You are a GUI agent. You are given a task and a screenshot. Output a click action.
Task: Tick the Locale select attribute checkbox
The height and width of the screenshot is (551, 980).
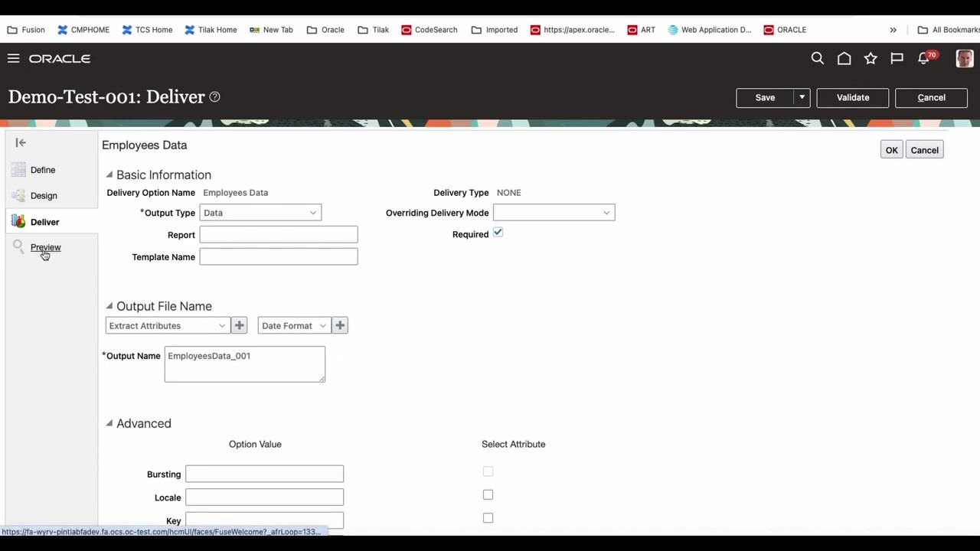[488, 494]
